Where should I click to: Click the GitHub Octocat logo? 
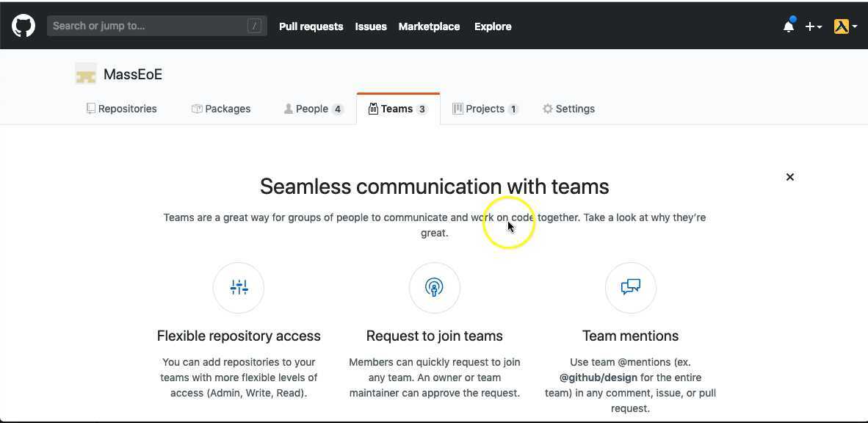pyautogui.click(x=23, y=26)
